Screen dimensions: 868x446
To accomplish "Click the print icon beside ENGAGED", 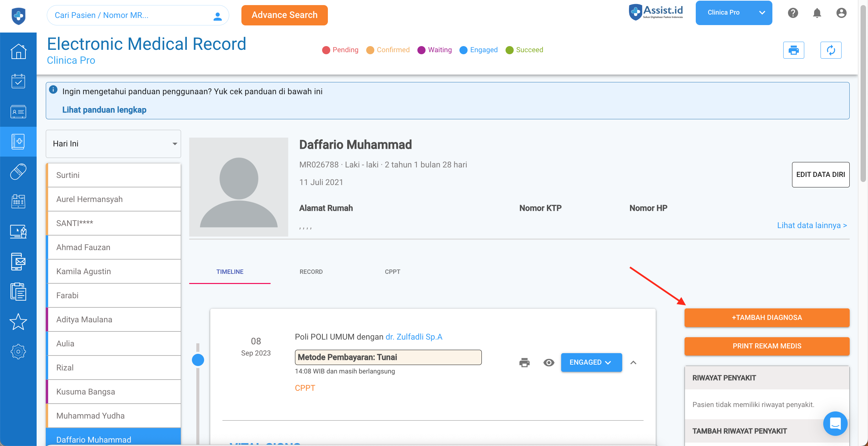I will 524,363.
